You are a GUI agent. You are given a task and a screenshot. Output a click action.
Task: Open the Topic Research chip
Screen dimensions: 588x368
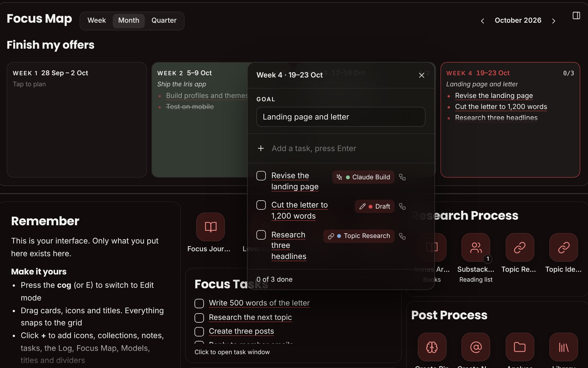tap(359, 236)
